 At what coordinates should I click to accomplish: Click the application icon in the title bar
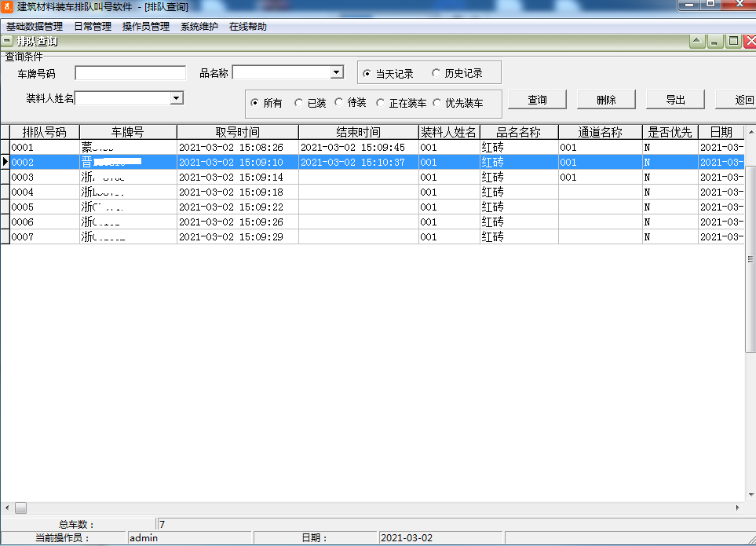(x=8, y=7)
